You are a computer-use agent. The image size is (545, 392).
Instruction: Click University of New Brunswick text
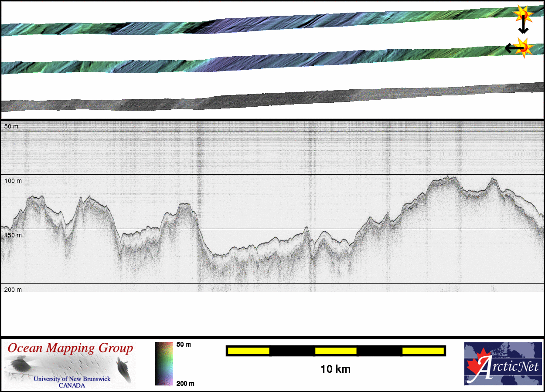coord(72,379)
